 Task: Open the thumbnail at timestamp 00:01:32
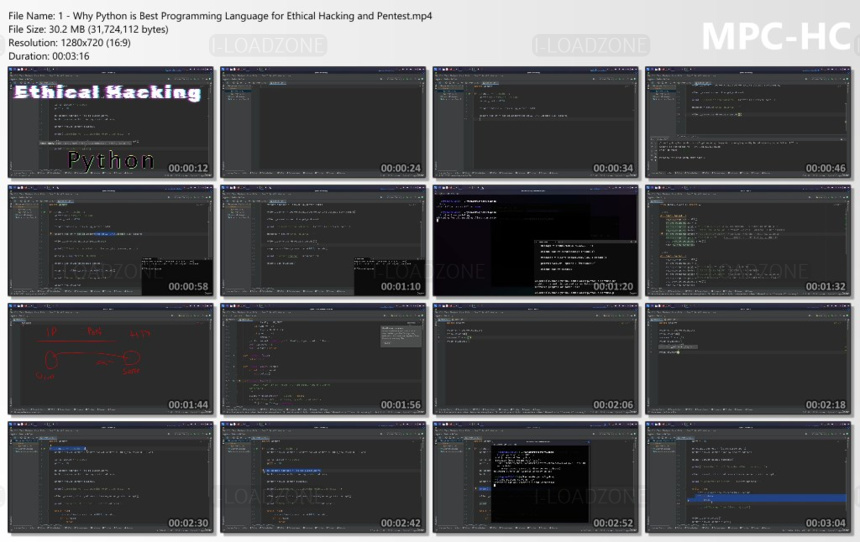click(748, 241)
